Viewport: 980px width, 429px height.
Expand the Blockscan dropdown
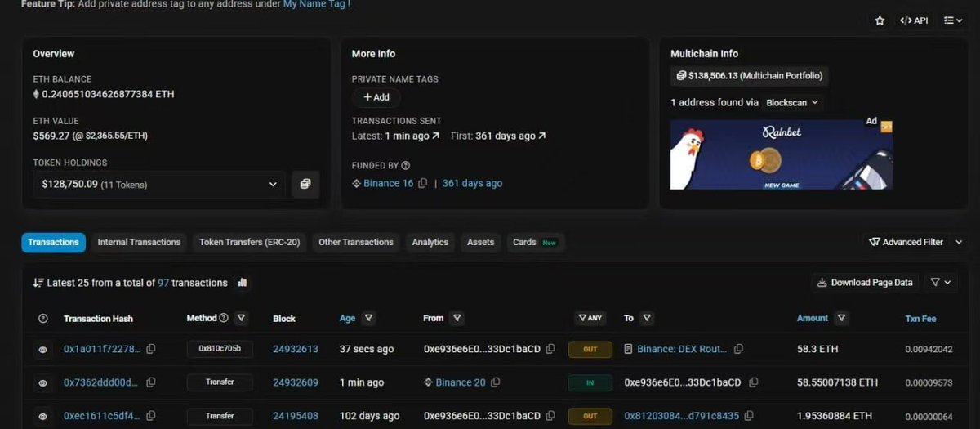coord(791,103)
